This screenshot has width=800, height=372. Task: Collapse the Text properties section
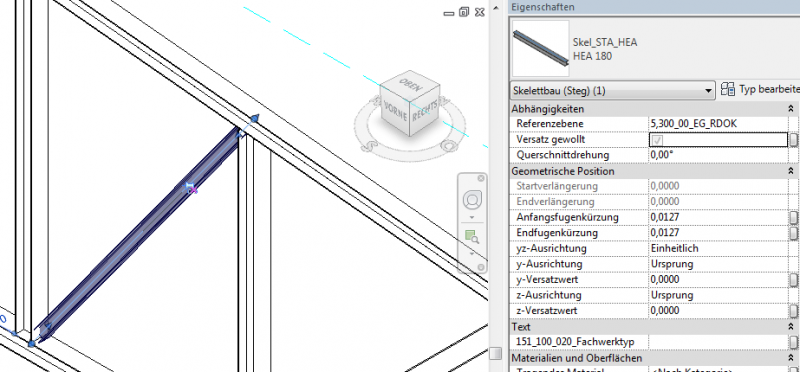[x=790, y=326]
